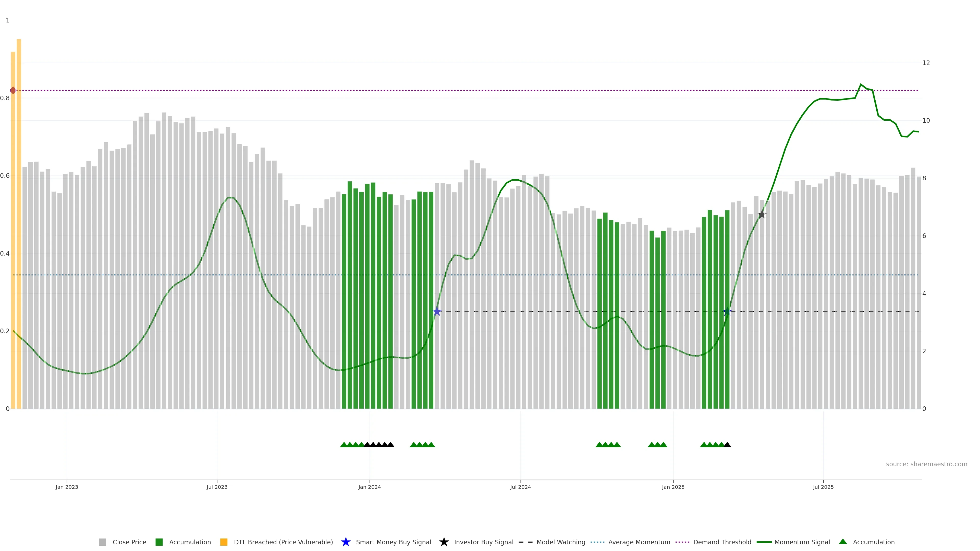Click the blue star marker near March 2024
Screen dimensions: 980x551
coord(437,311)
